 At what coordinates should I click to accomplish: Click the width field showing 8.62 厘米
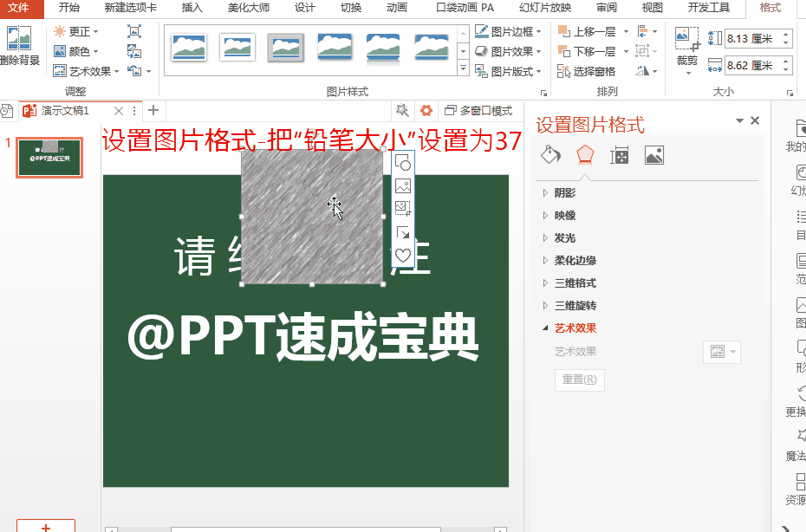pyautogui.click(x=752, y=65)
